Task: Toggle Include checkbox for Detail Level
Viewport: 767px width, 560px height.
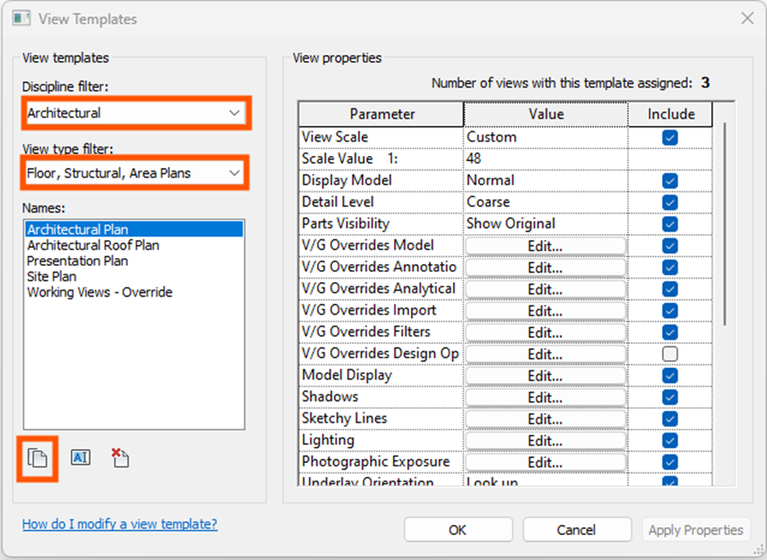Action: pyautogui.click(x=670, y=202)
